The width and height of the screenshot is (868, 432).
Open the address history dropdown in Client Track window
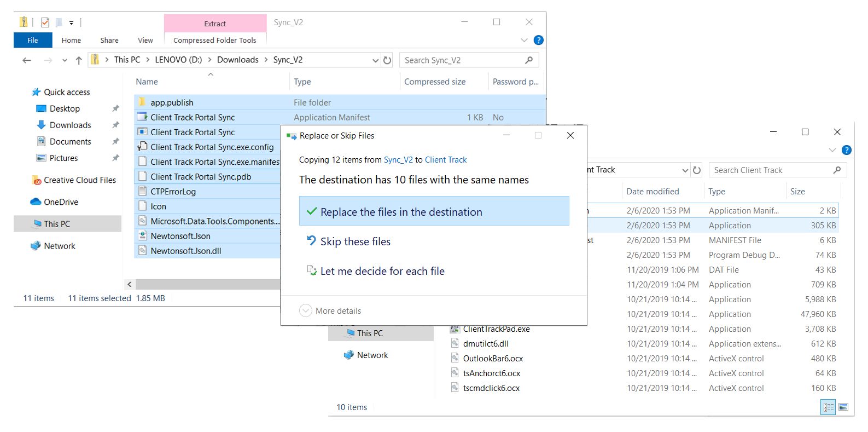(685, 170)
